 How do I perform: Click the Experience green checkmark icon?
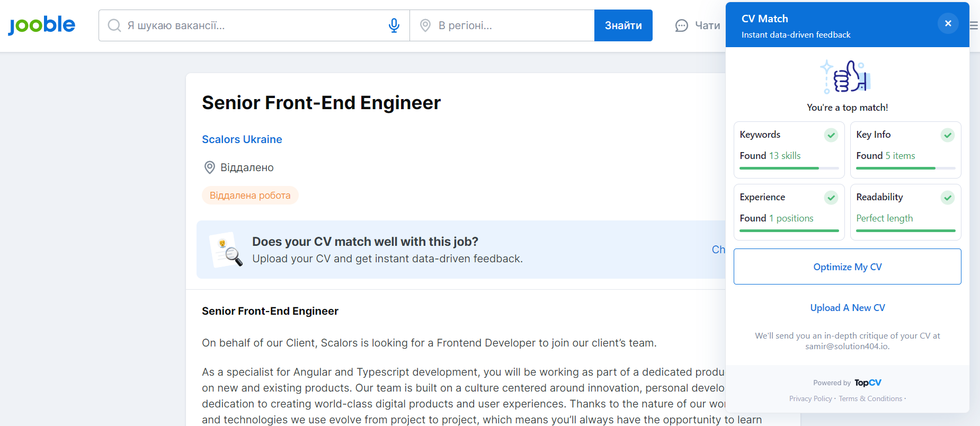click(831, 198)
